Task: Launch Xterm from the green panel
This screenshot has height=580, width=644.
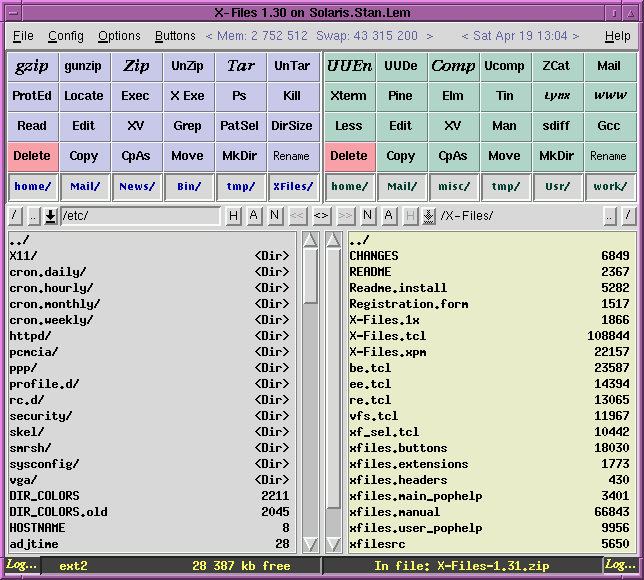Action: pyautogui.click(x=349, y=96)
